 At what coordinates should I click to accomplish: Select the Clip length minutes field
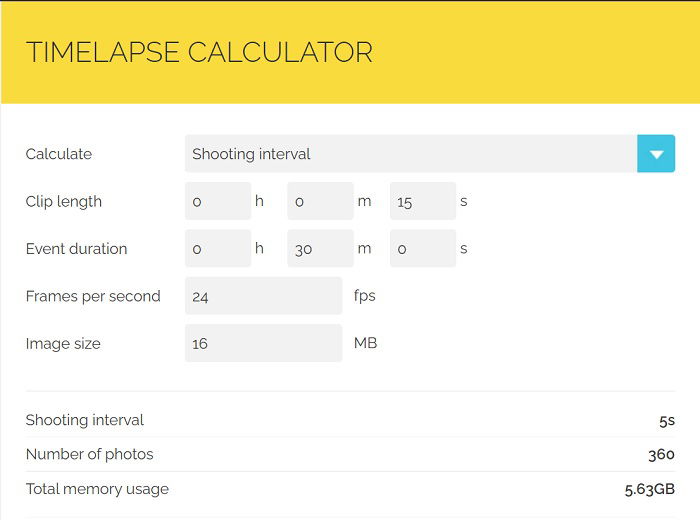tap(321, 201)
